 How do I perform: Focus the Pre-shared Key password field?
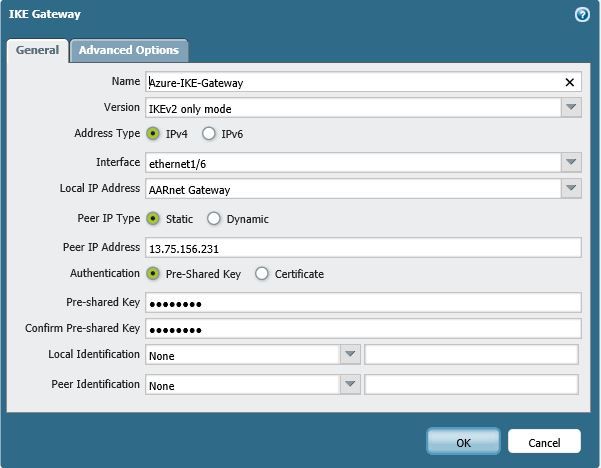tap(362, 303)
